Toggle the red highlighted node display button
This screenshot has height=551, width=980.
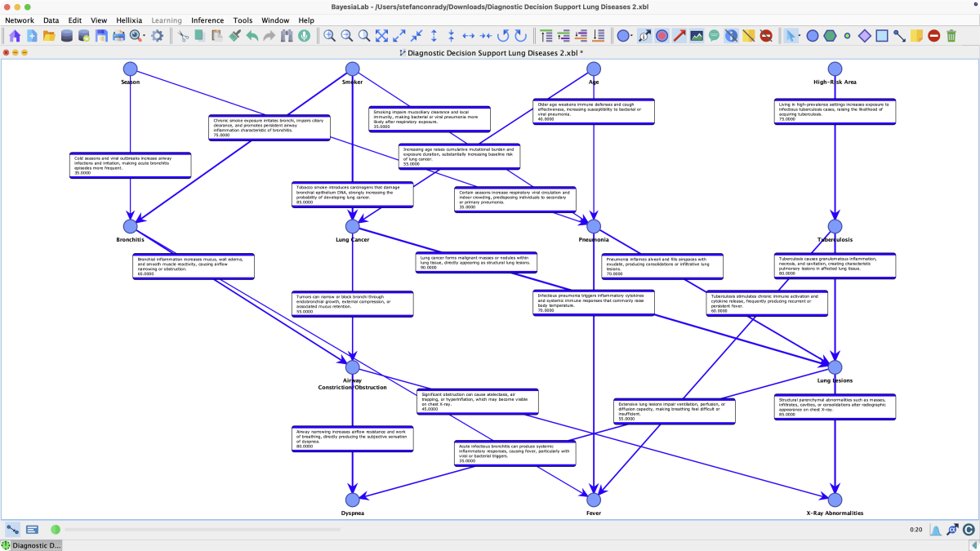(662, 36)
